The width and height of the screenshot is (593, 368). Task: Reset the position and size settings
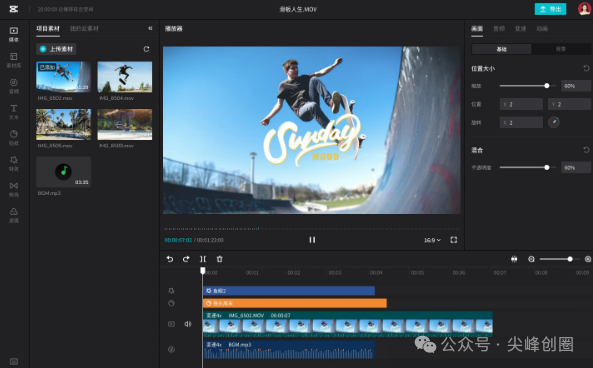pyautogui.click(x=586, y=68)
